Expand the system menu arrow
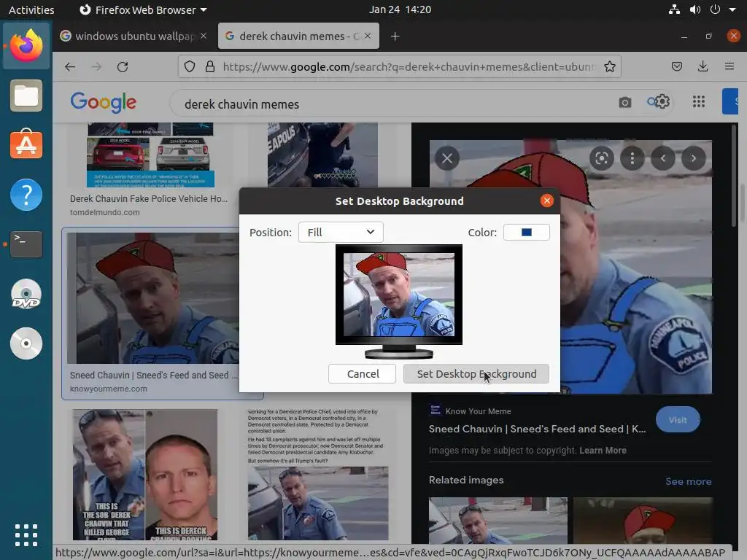This screenshot has height=560, width=747. [x=732, y=9]
